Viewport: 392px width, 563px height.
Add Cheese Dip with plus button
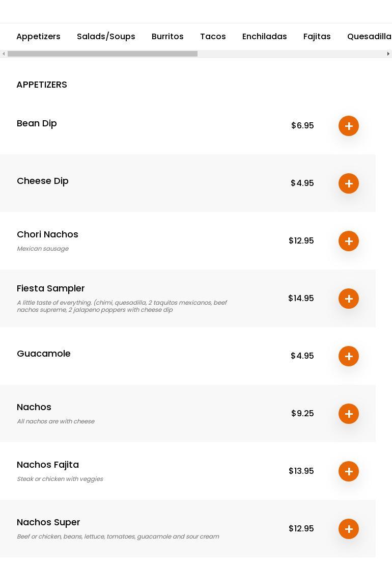coord(349,183)
